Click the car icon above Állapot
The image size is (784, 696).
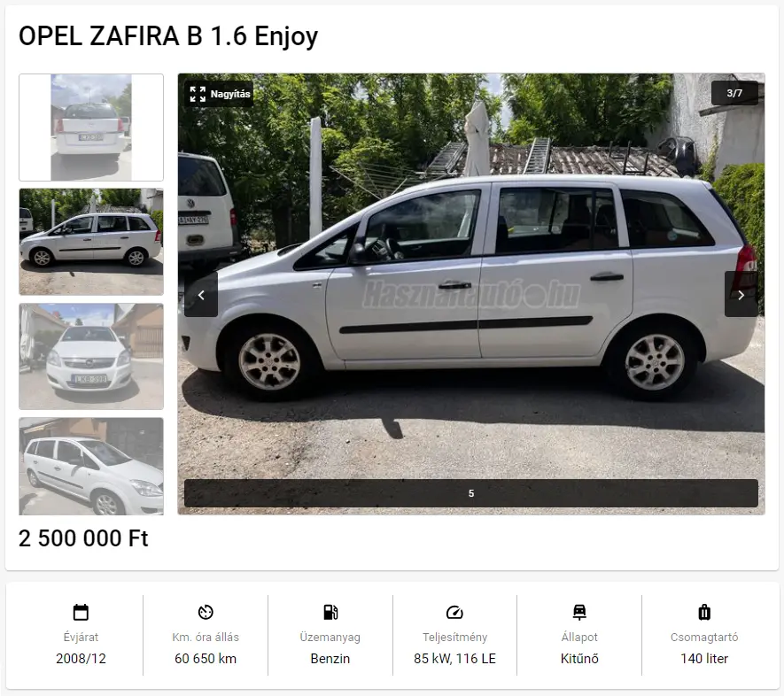coord(579,612)
